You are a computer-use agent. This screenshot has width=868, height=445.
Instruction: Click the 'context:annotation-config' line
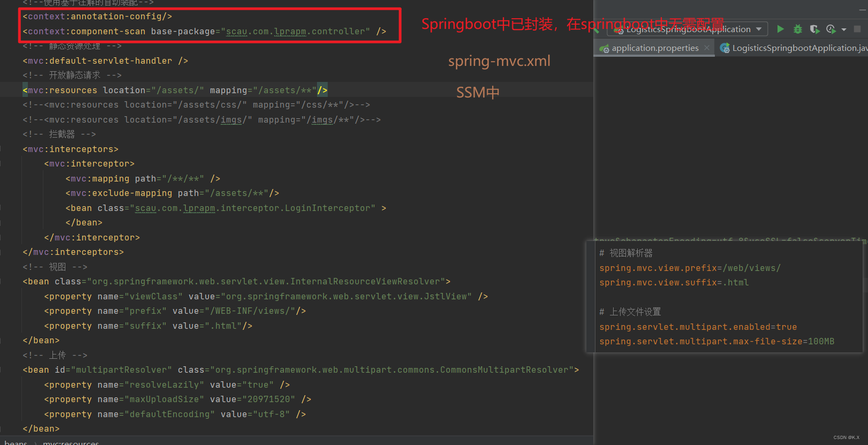[x=97, y=17]
